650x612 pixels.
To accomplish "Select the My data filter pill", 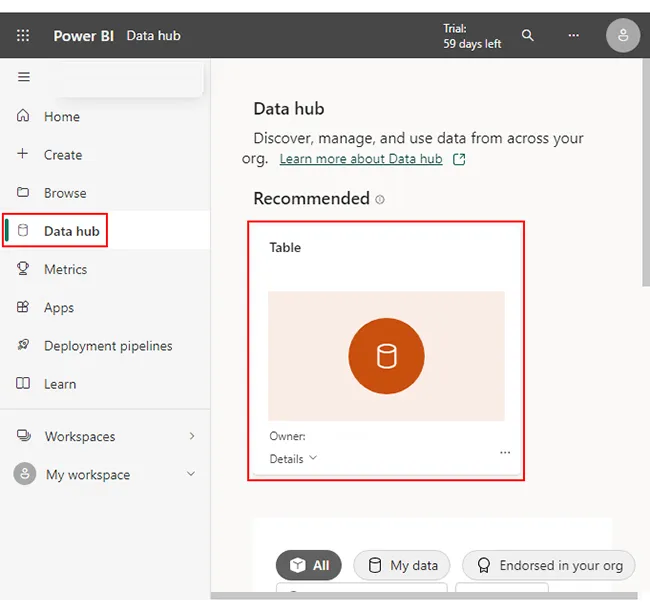I will coord(402,565).
